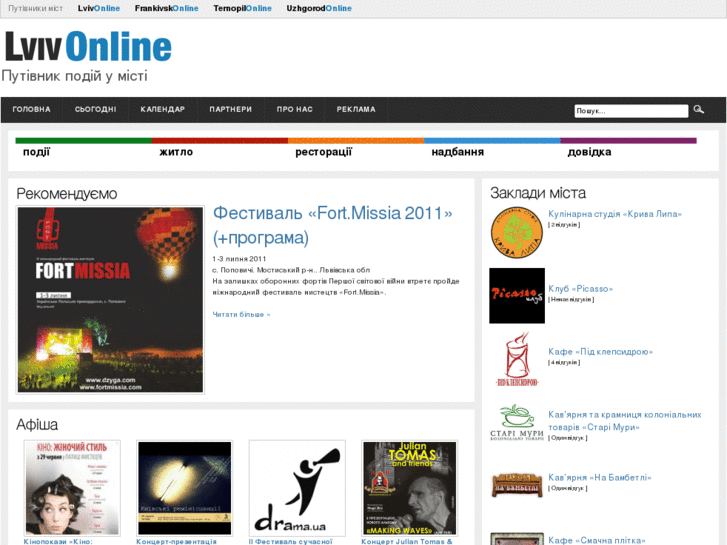Select the події category tab

coord(37,152)
